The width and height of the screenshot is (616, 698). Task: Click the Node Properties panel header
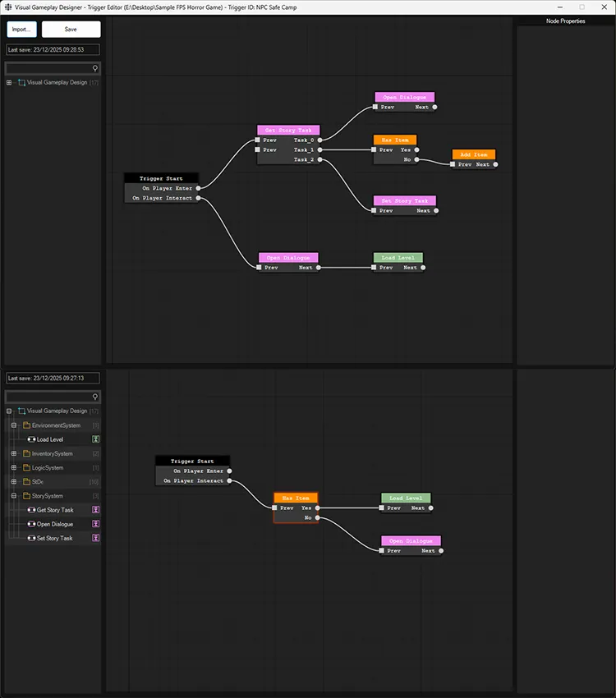tap(565, 21)
